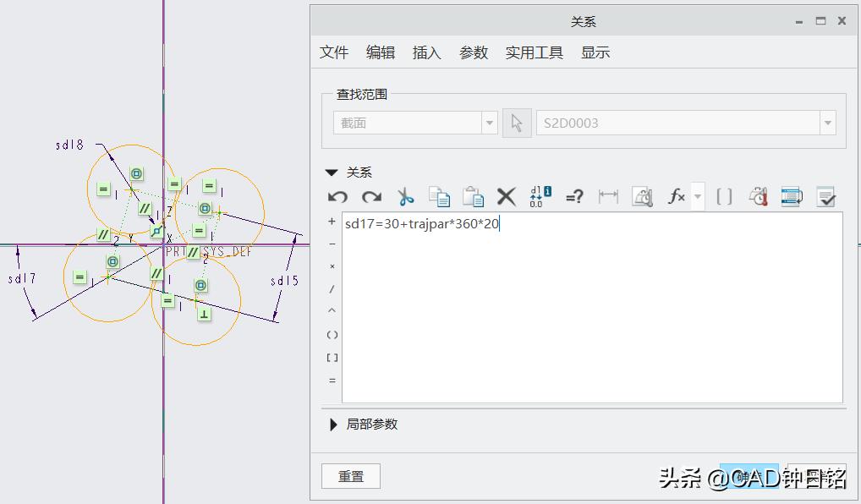Undo the last relation edit
This screenshot has height=504, width=861.
click(337, 196)
